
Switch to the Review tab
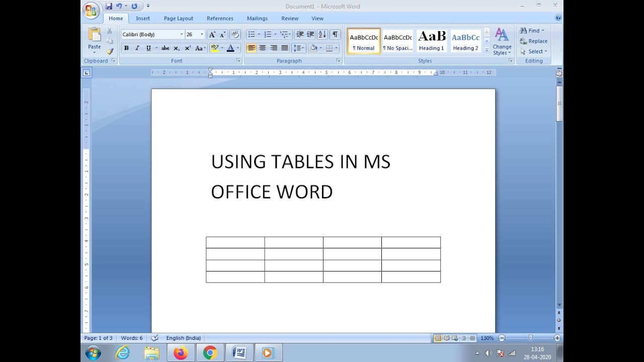click(290, 19)
